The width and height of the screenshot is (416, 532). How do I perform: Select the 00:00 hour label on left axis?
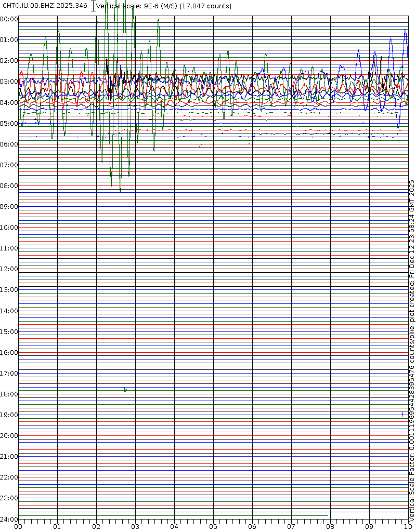(x=9, y=19)
